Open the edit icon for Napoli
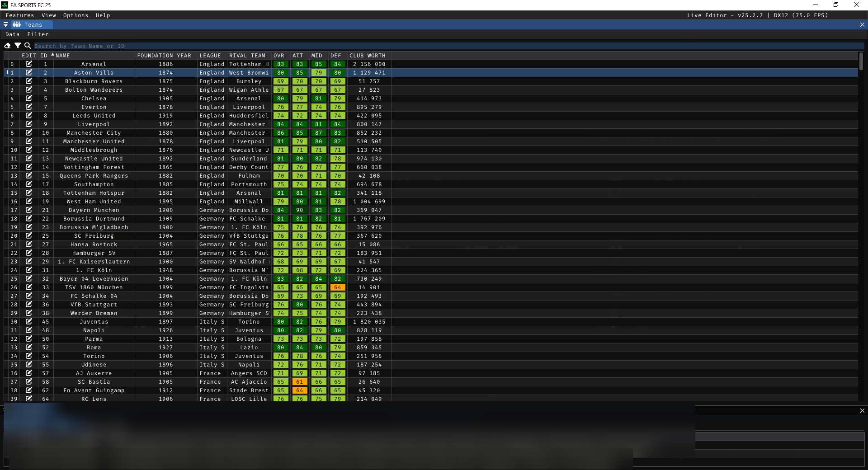 (x=29, y=330)
